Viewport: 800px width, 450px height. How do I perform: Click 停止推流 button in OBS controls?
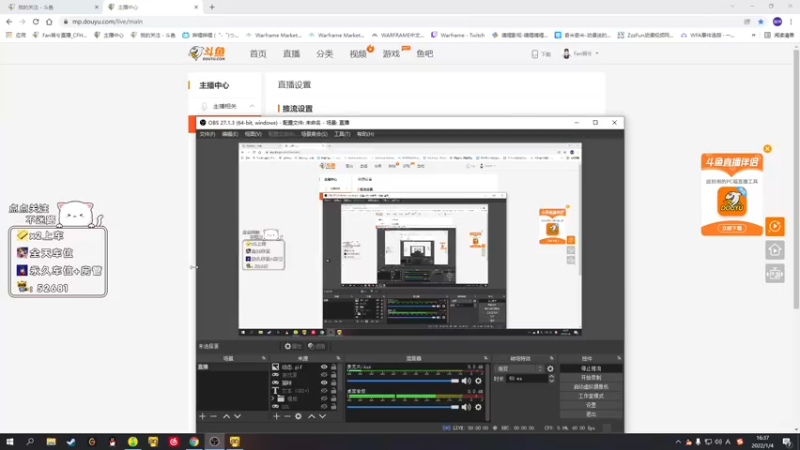(x=591, y=368)
